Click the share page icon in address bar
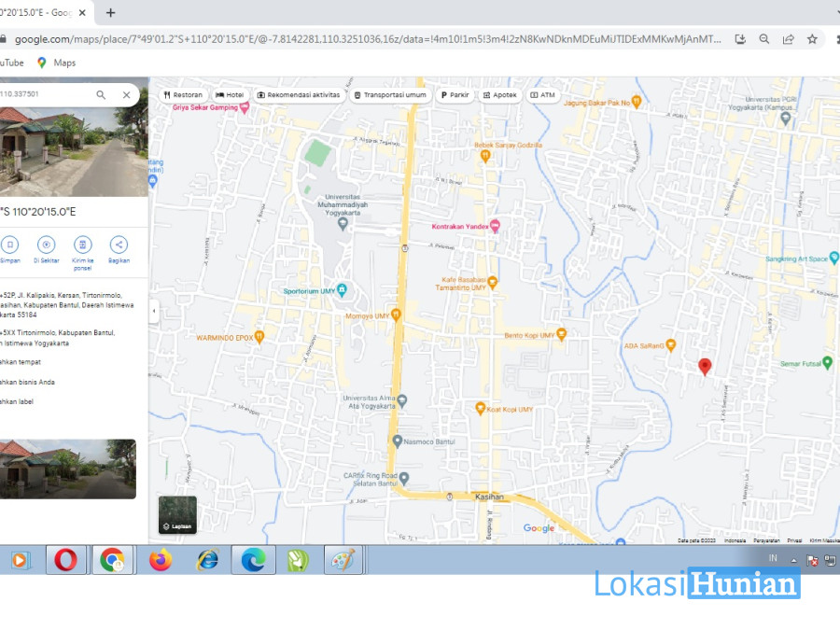Image resolution: width=840 pixels, height=630 pixels. (788, 39)
